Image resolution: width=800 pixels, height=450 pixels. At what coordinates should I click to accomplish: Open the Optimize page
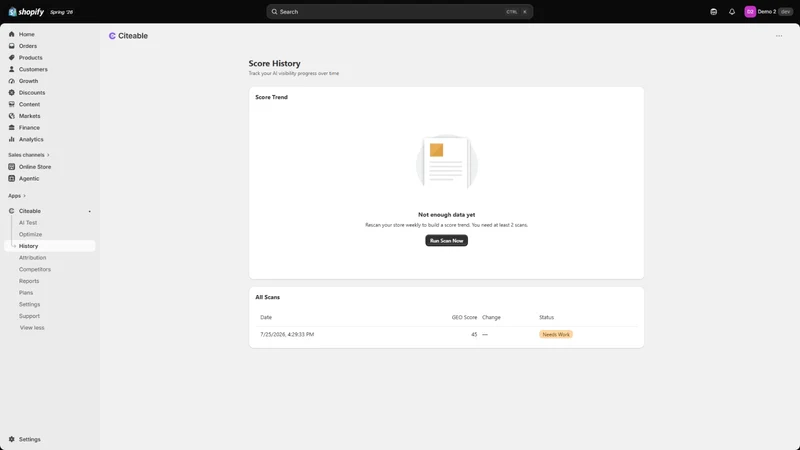31,234
